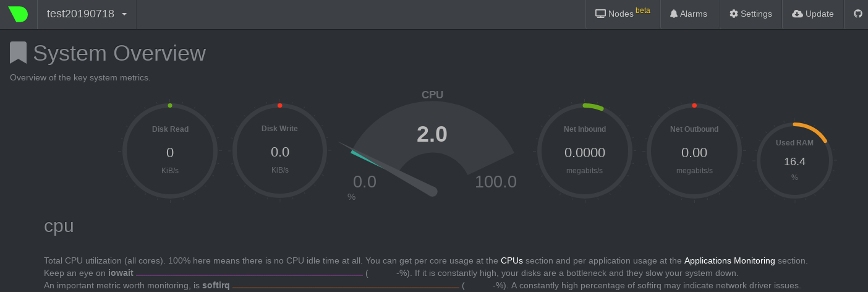Image resolution: width=868 pixels, height=292 pixels.
Task: Click the System Overview bookmark icon
Action: click(x=18, y=53)
